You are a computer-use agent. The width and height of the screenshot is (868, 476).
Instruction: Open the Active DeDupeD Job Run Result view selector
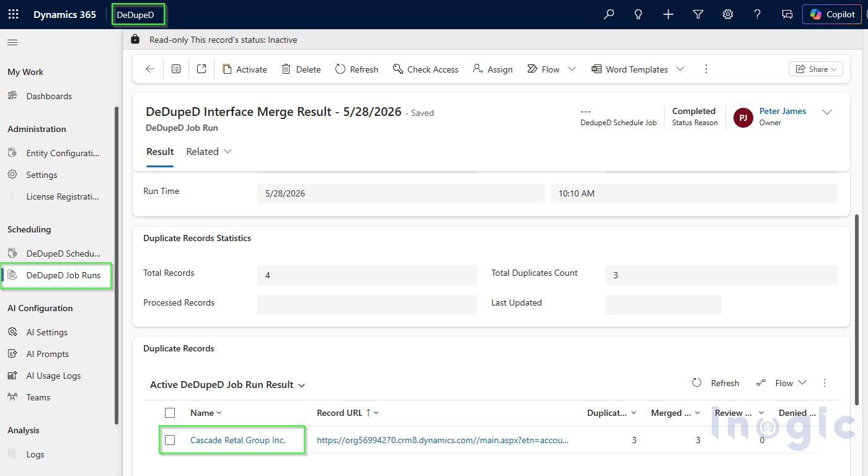pyautogui.click(x=228, y=385)
